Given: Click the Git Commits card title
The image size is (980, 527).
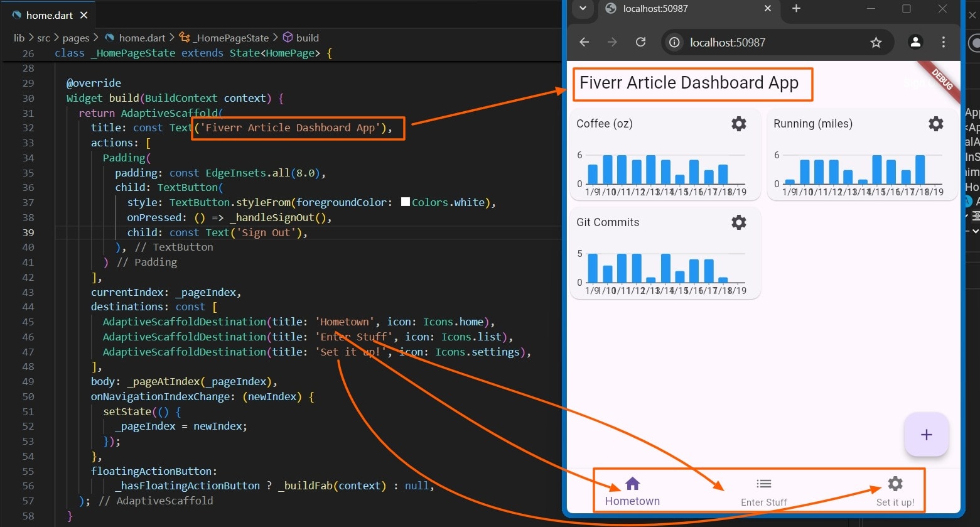Looking at the screenshot, I should [x=608, y=222].
